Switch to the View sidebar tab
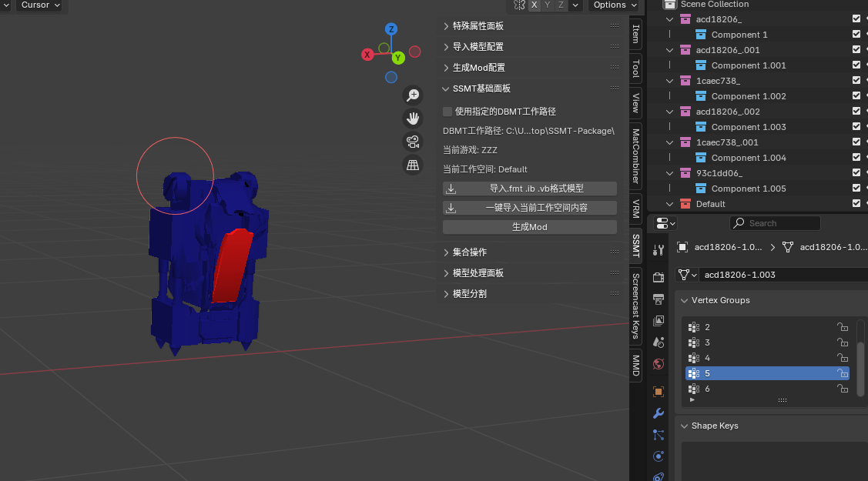This screenshot has height=481, width=868. click(x=636, y=103)
